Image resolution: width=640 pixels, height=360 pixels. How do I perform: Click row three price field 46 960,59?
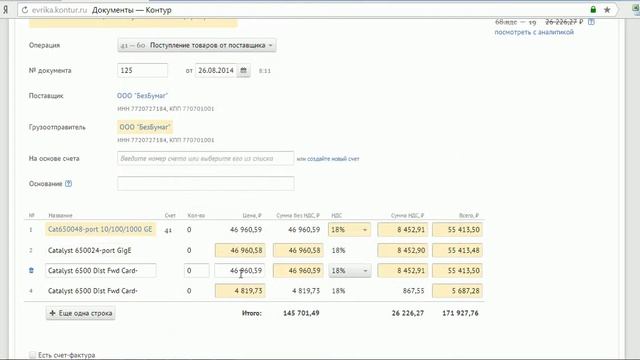[240, 271]
